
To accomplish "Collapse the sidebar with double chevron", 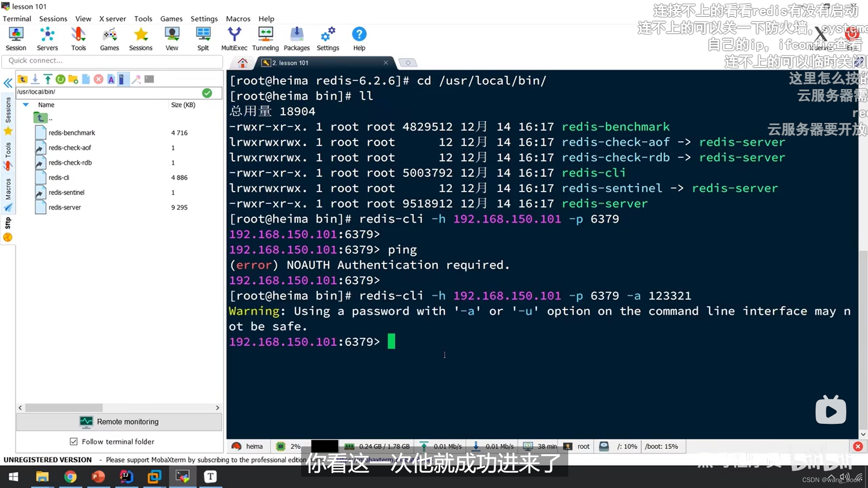I will [x=8, y=83].
